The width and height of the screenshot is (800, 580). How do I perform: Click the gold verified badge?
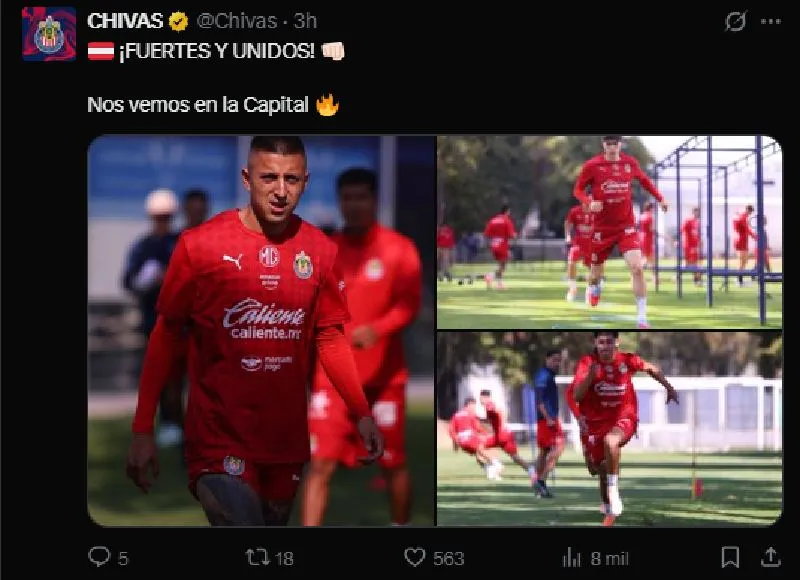(178, 21)
